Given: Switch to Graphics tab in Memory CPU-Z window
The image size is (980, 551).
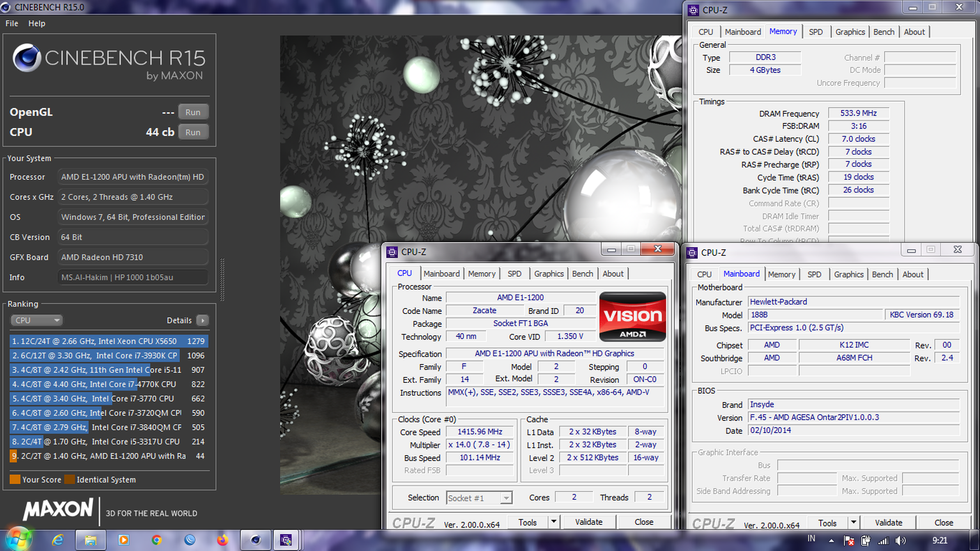Looking at the screenshot, I should coord(850,32).
